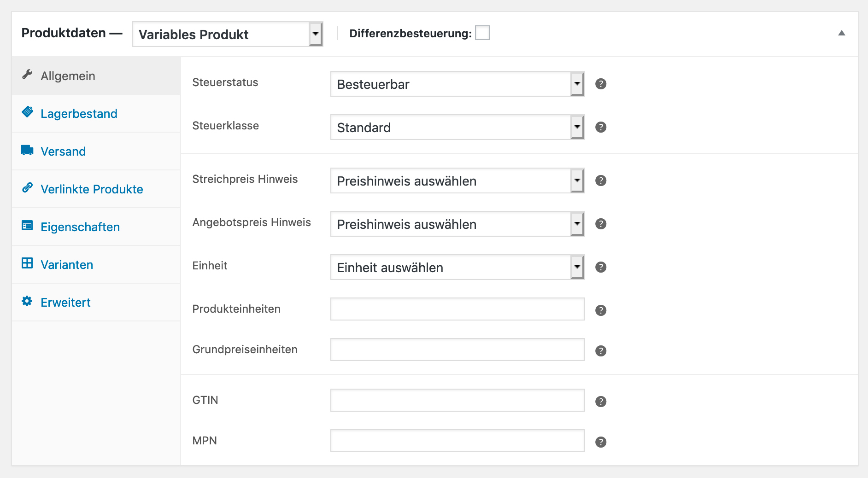Open the Erweitert tab
Viewport: 868px width, 478px height.
click(96, 303)
